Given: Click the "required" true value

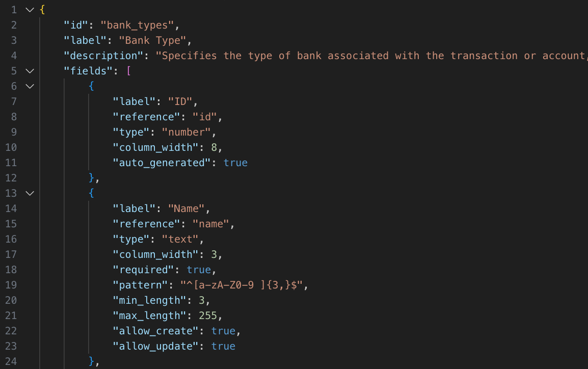Looking at the screenshot, I should click(199, 270).
